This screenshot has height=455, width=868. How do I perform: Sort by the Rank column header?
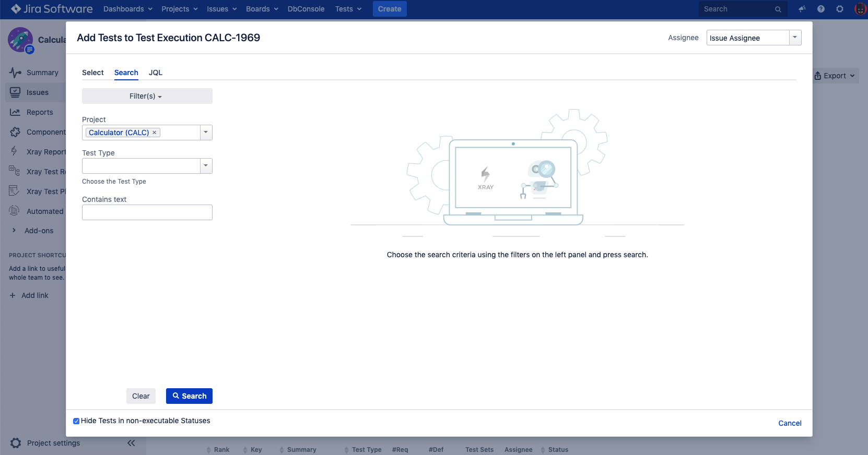(218, 450)
